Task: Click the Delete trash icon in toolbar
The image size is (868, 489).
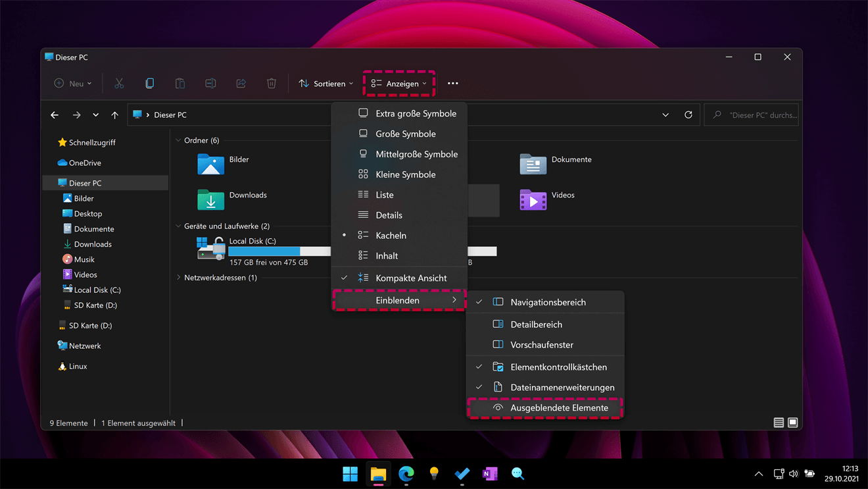Action: pyautogui.click(x=272, y=84)
